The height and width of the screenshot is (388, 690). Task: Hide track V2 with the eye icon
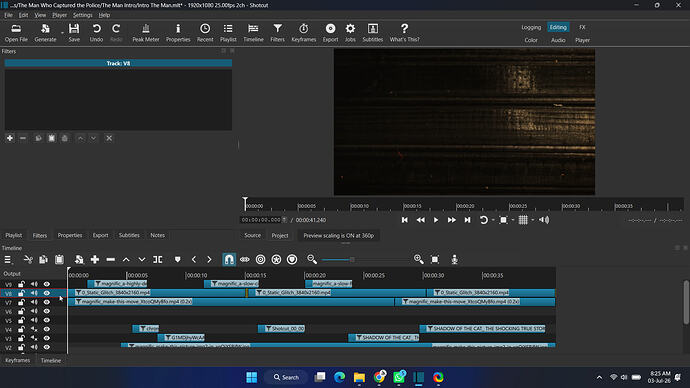tap(47, 347)
